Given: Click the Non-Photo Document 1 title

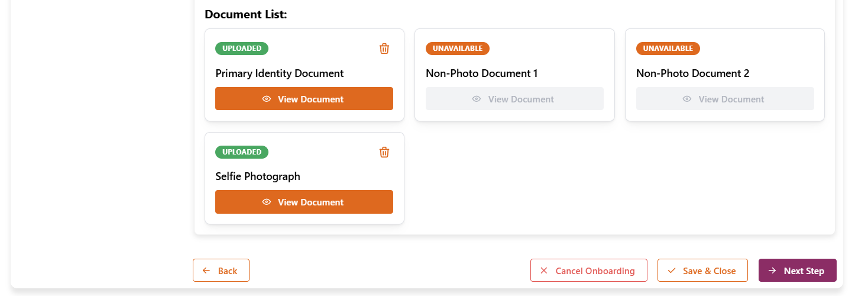Looking at the screenshot, I should [x=481, y=73].
